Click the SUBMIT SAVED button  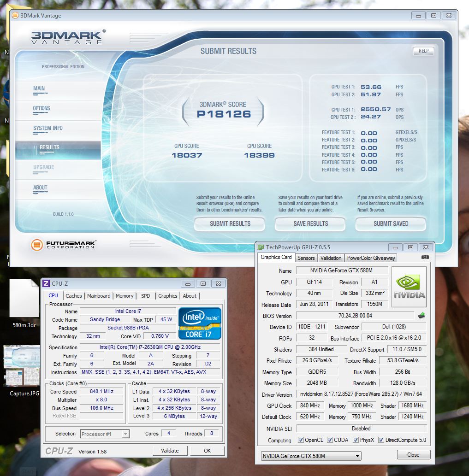(391, 224)
